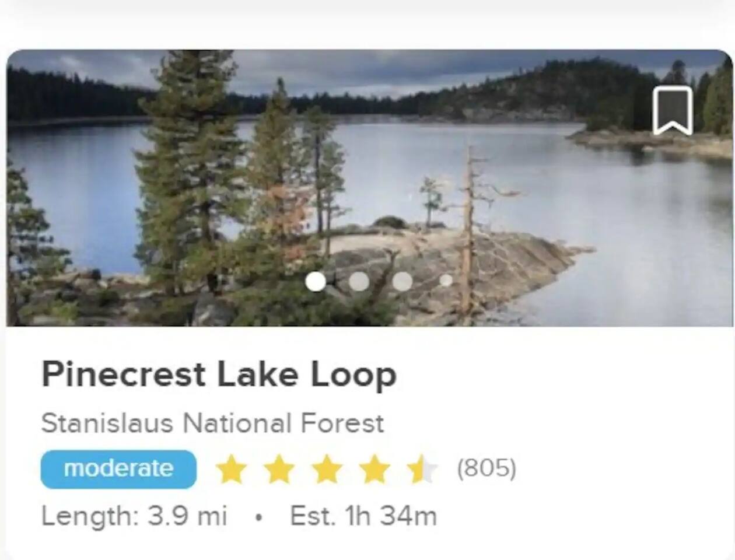Bookmark the Pinecrest Lake Loop trail
Viewport: 735px width, 560px height.
673,110
